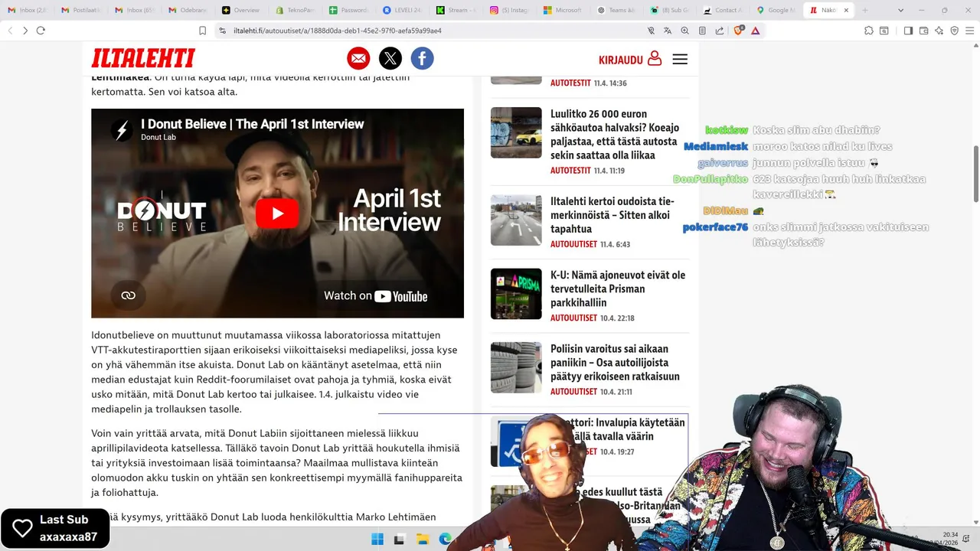Open Poliisin varoitus article
This screenshot has width=980, height=551.
click(615, 362)
